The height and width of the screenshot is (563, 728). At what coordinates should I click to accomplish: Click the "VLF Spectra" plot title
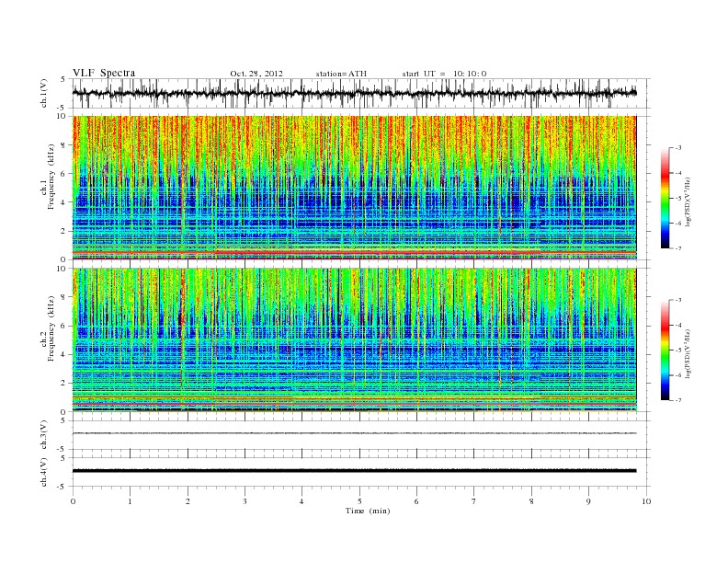[104, 73]
